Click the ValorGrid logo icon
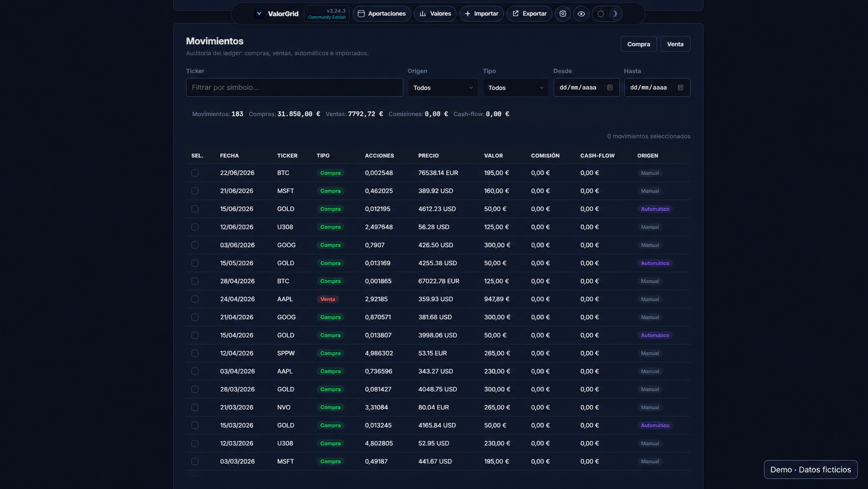The image size is (868, 489). [x=259, y=14]
